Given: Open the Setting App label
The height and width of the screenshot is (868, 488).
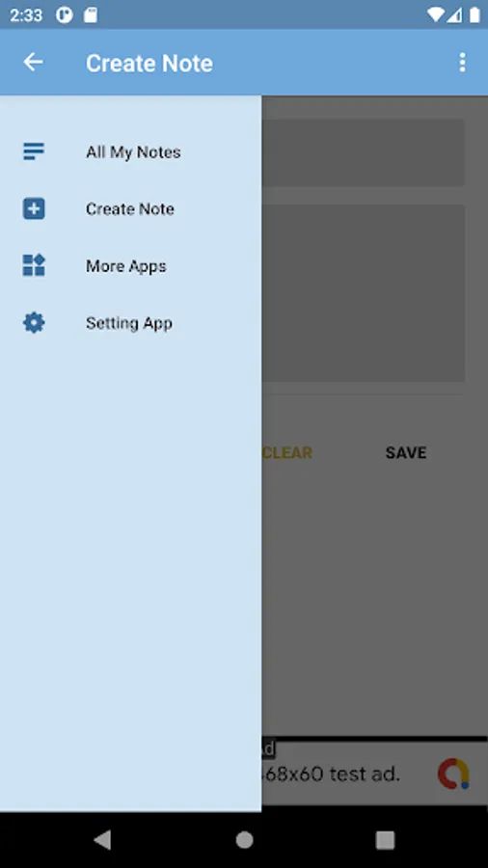Looking at the screenshot, I should point(129,323).
